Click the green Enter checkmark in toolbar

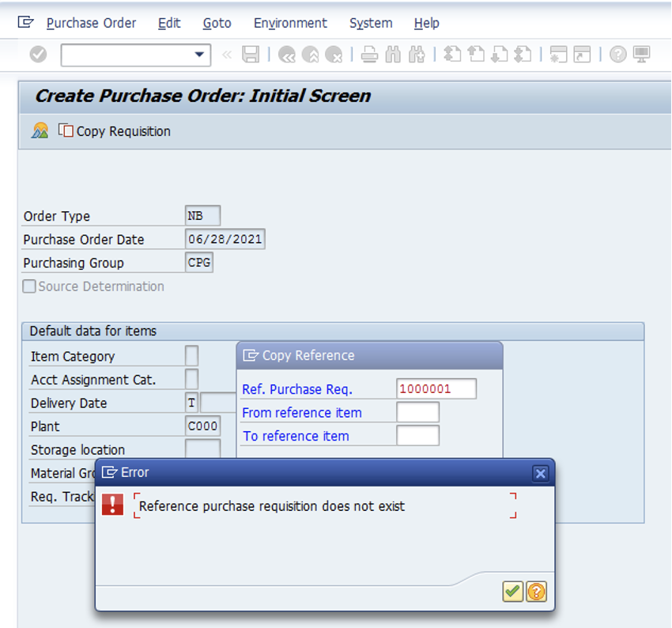click(x=38, y=55)
